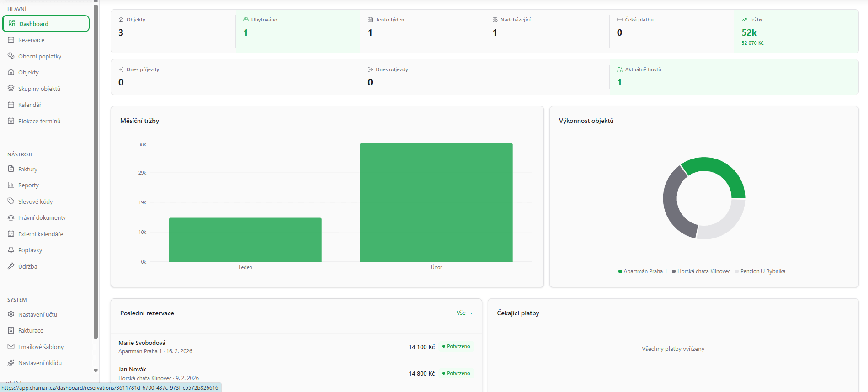Open the Kalendář menu item
The height and width of the screenshot is (392, 868).
click(x=30, y=105)
